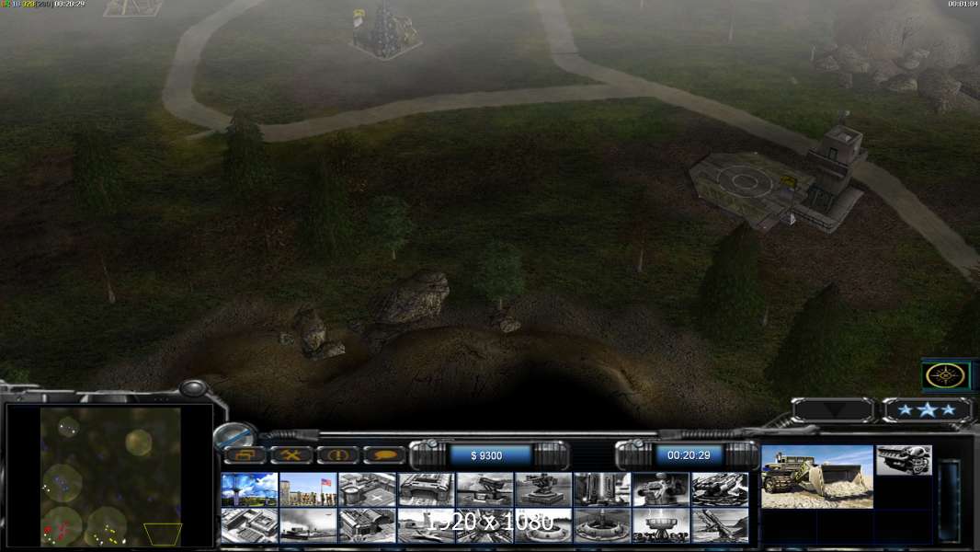980x552 pixels.
Task: Place a beacon using the exclamation mark button
Action: pyautogui.click(x=337, y=455)
